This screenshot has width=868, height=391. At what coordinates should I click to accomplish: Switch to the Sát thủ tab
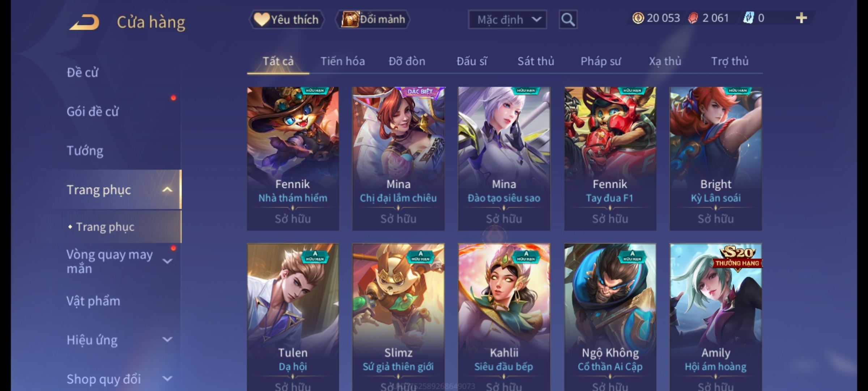(536, 61)
